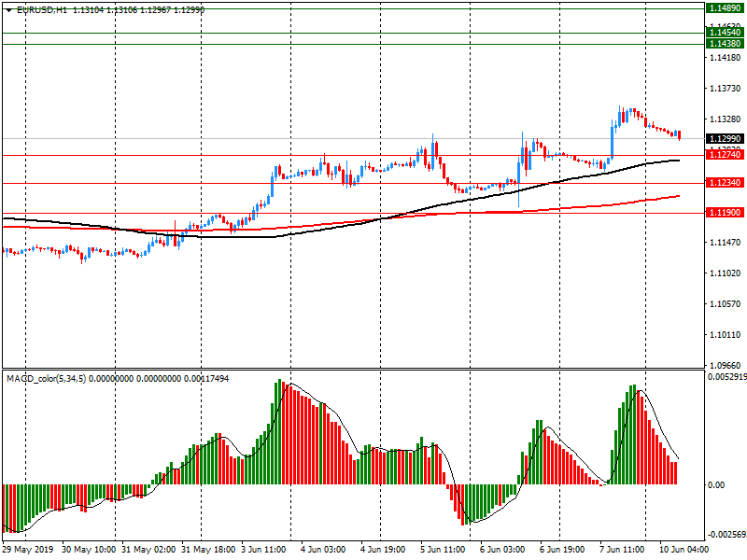Select the MACD zero level 0.00 label
This screenshot has width=747, height=560.
tap(716, 484)
